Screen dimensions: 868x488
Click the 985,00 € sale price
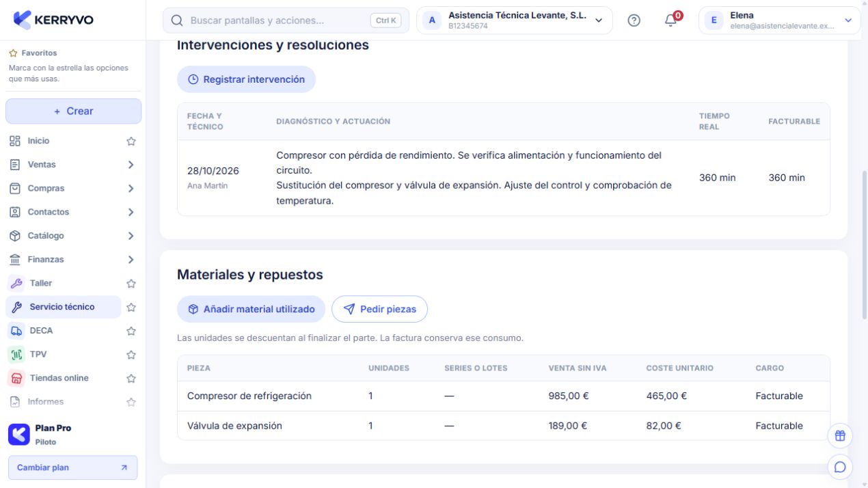pos(567,396)
